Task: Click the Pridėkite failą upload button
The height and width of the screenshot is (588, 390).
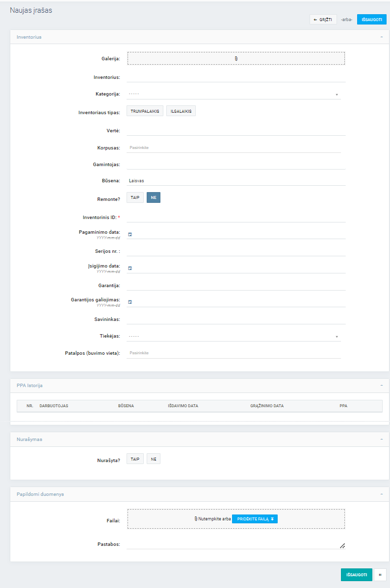Action: (255, 519)
